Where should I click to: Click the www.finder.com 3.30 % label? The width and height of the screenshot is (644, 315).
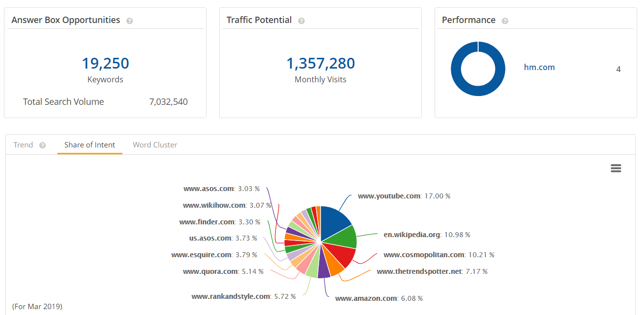[220, 222]
